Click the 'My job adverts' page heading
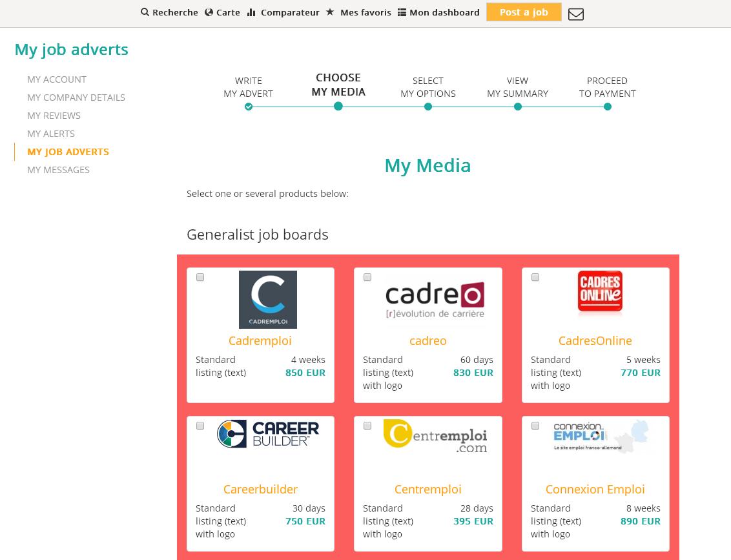The image size is (731, 560). 71,50
